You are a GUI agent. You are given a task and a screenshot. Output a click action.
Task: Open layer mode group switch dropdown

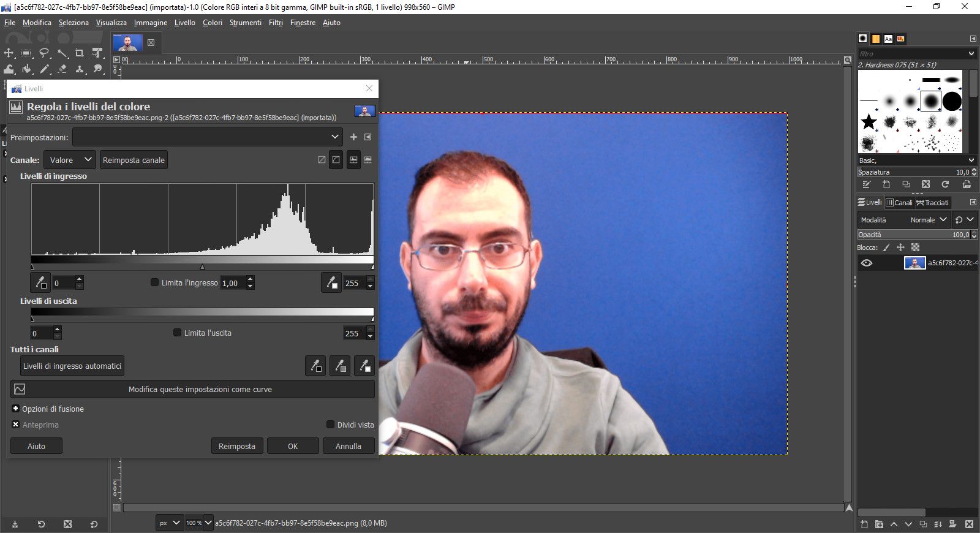[x=965, y=219]
